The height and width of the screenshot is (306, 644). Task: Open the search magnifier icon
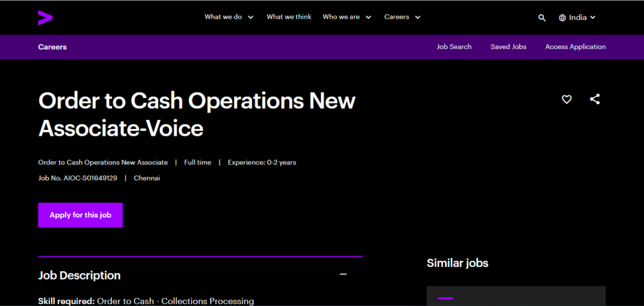click(x=541, y=18)
